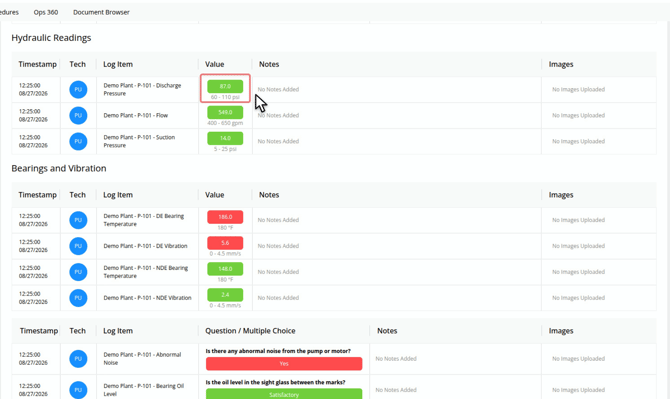670x399 pixels.
Task: Click Timestamp header in Hydraulic Readings table
Action: click(x=37, y=64)
